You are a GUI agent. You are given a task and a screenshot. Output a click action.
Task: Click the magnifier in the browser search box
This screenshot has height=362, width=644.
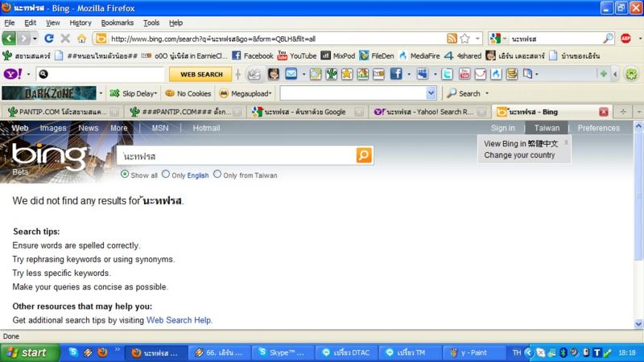pyautogui.click(x=608, y=39)
